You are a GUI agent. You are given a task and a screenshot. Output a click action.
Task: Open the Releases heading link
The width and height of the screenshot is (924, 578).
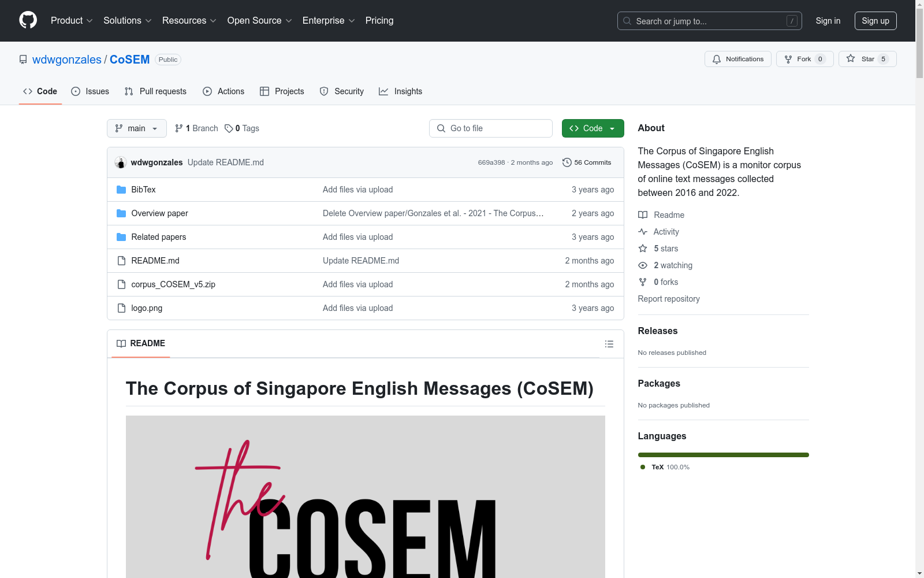click(658, 331)
